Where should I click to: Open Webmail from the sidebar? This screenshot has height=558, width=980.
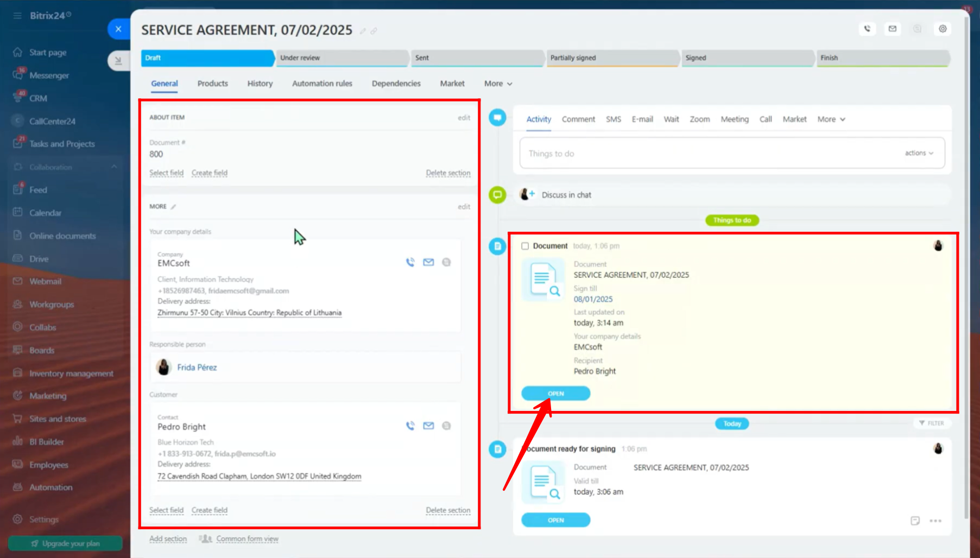tap(45, 282)
